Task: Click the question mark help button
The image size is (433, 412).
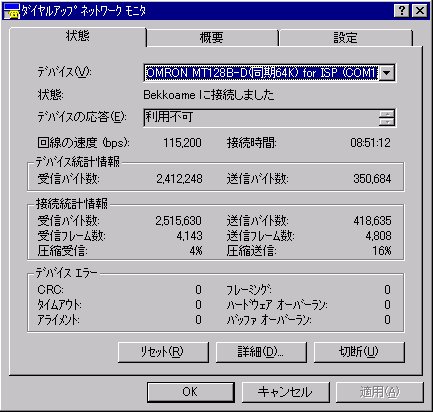Action: pyautogui.click(x=402, y=11)
